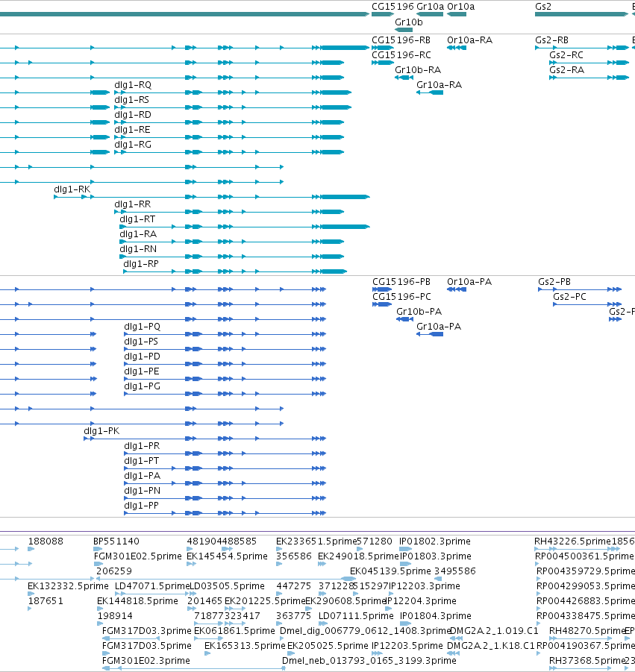Select protein CG15196-PB
This screenshot has width=635, height=672.
[x=401, y=282]
